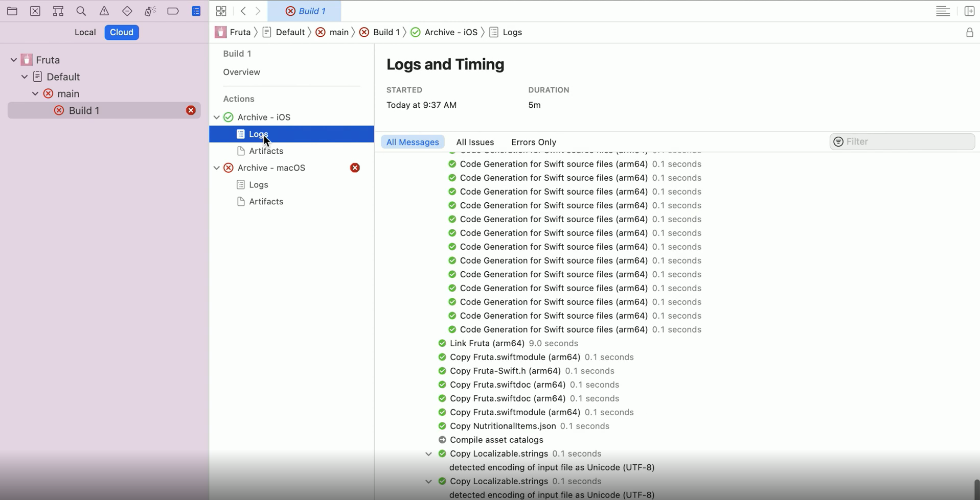Switch to Local reports
The height and width of the screenshot is (500, 980).
pos(85,32)
